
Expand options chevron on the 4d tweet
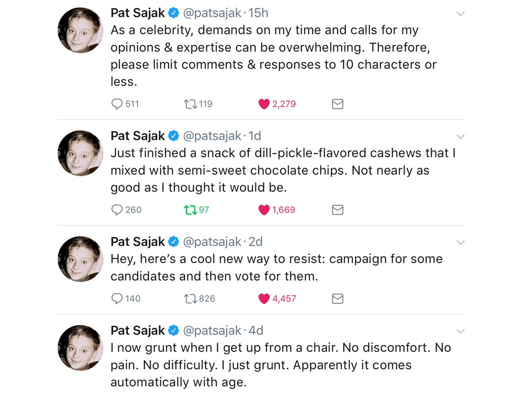tap(460, 331)
